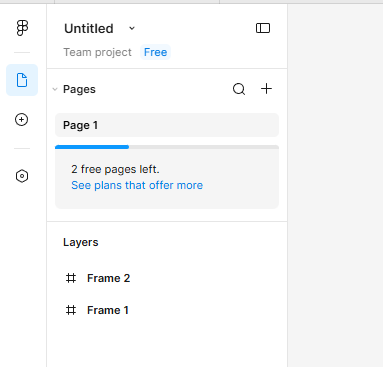Image resolution: width=383 pixels, height=367 pixels.
Task: Click the Team project label
Action: (97, 52)
